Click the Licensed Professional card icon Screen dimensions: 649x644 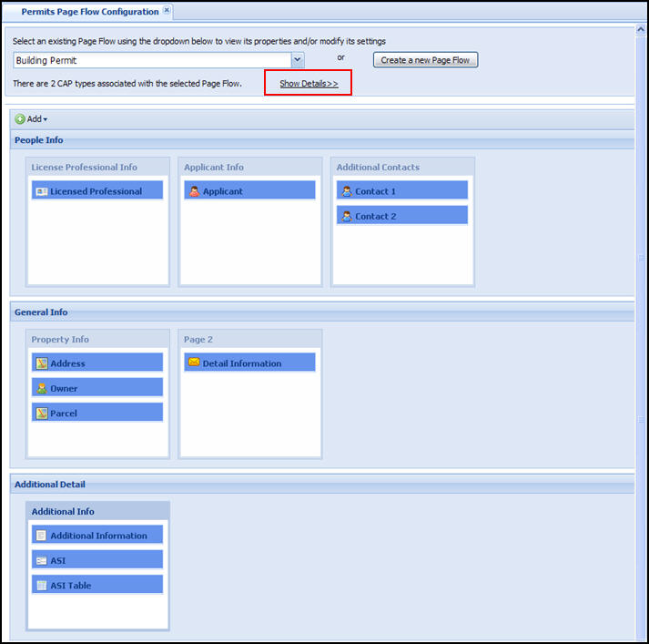[41, 191]
